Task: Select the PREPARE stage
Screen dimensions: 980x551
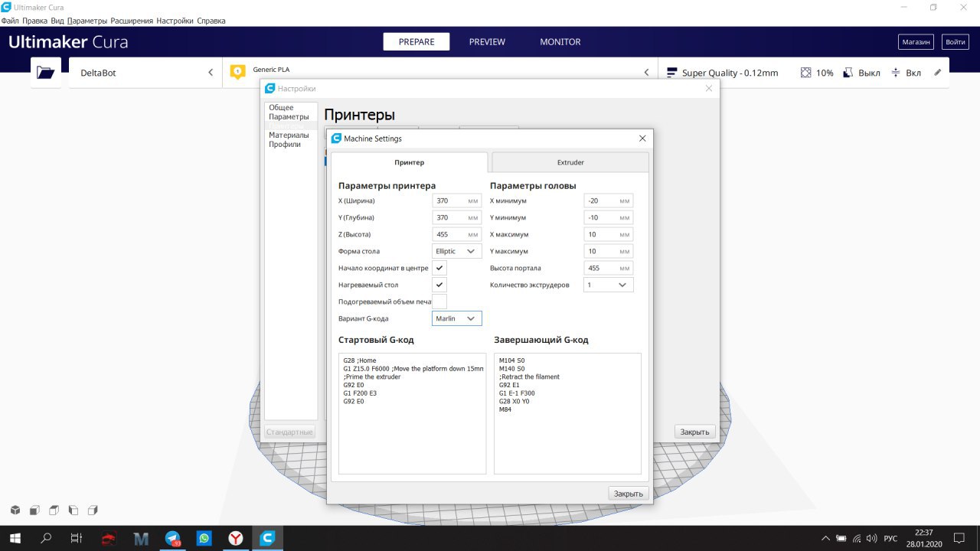Action: [x=416, y=42]
